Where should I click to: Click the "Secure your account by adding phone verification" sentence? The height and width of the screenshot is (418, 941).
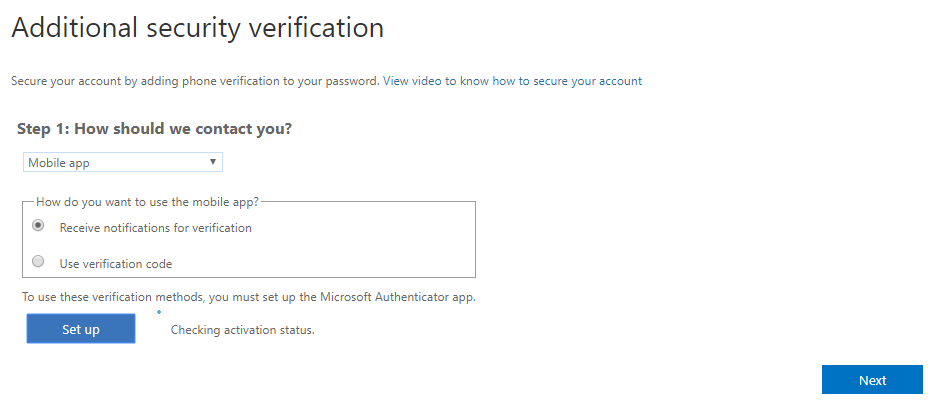195,81
